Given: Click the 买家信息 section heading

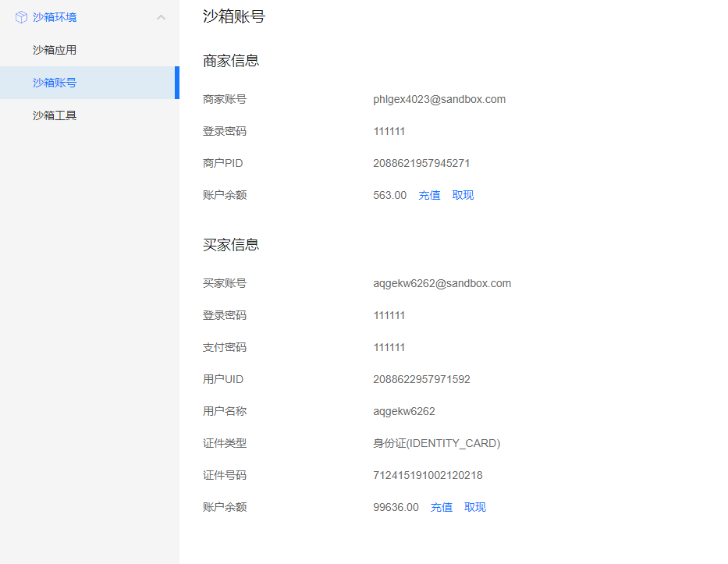Looking at the screenshot, I should pyautogui.click(x=231, y=245).
